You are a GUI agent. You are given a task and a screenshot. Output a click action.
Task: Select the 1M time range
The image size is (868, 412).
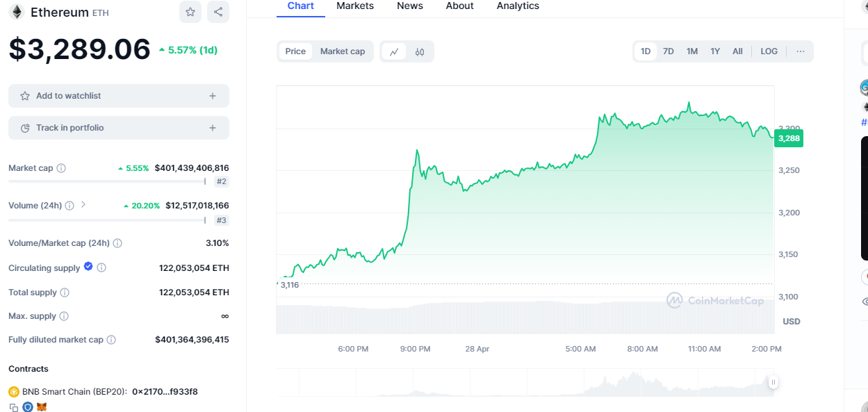click(x=692, y=51)
